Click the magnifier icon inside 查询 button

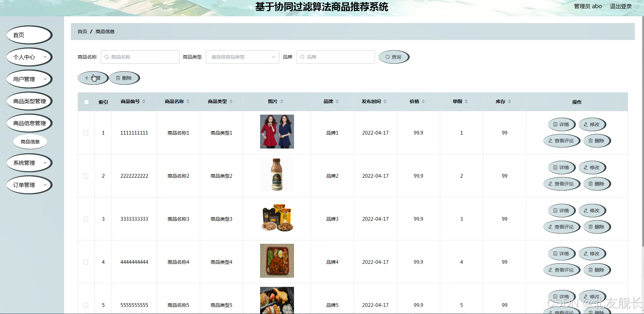click(387, 57)
